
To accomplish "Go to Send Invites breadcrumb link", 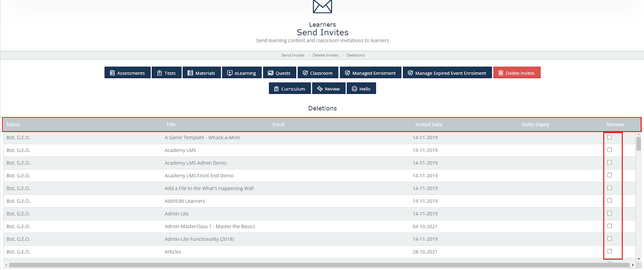I will 293,55.
